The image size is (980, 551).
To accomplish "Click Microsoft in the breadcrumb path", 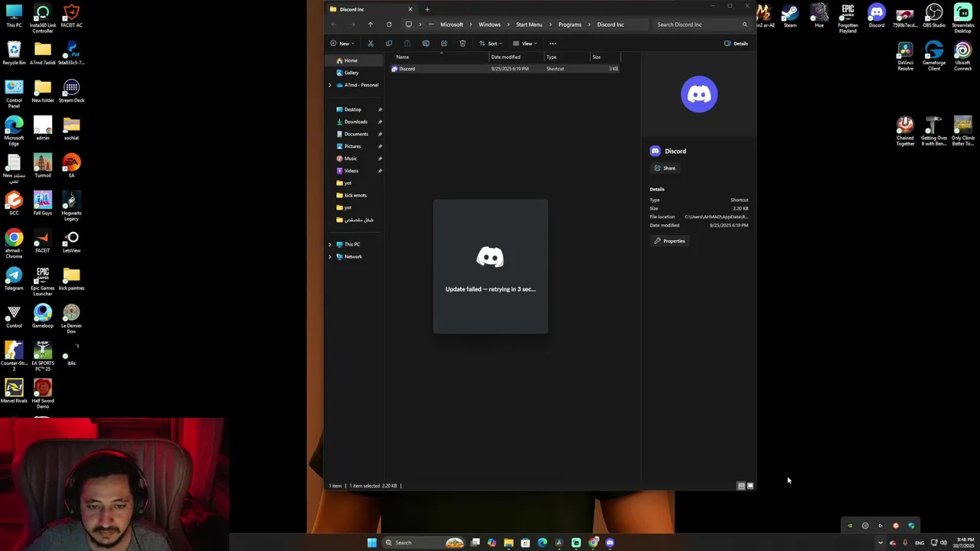I will click(x=452, y=24).
